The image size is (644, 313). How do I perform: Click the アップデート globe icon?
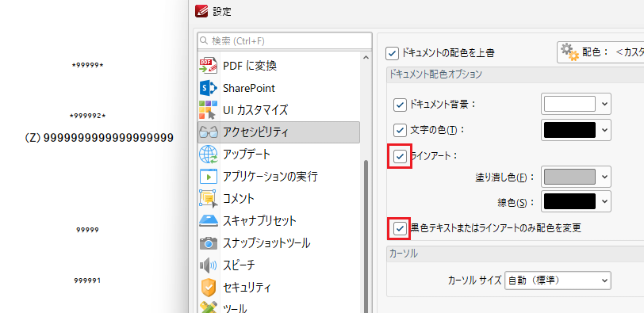click(208, 155)
